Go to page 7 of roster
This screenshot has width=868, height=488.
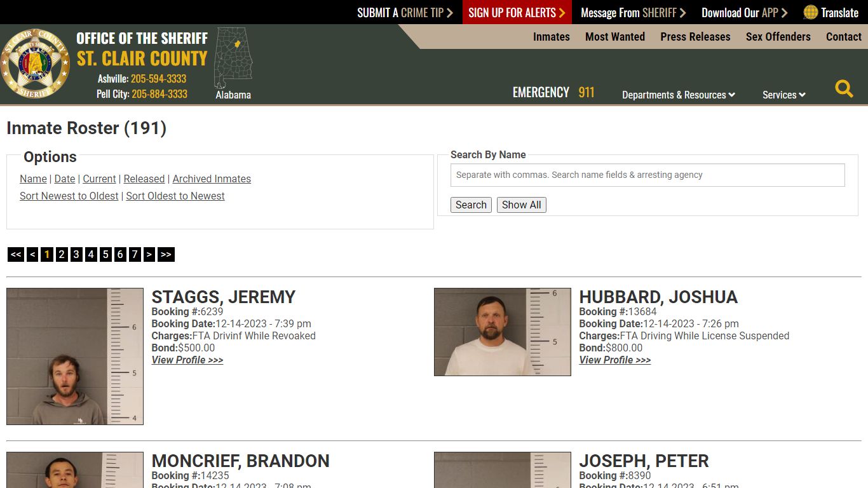pyautogui.click(x=135, y=254)
